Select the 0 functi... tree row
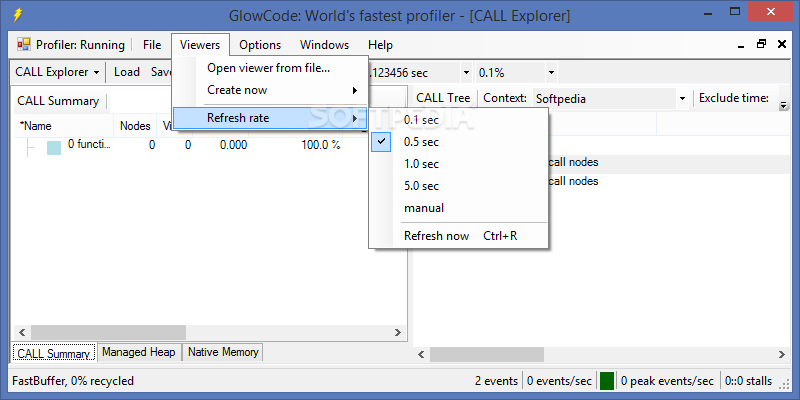Image resolution: width=800 pixels, height=400 pixels. tap(89, 144)
